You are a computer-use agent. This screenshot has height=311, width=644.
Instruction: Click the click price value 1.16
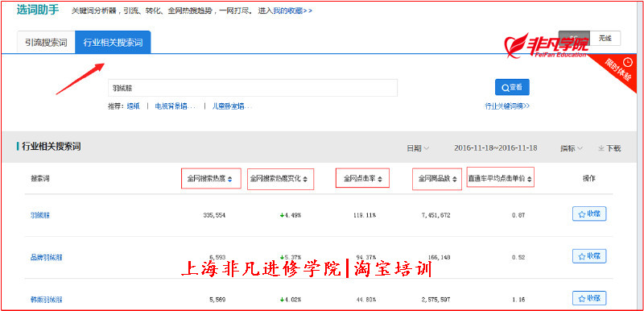click(518, 300)
